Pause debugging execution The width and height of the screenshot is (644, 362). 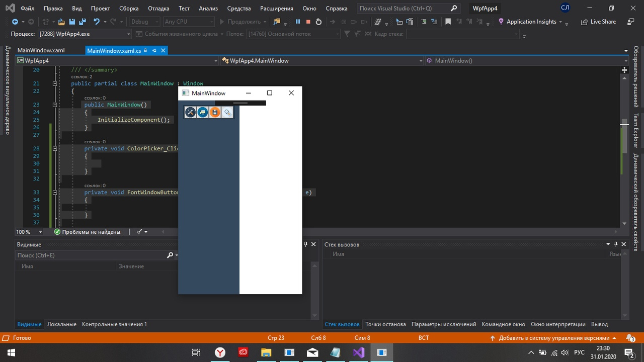[297, 22]
